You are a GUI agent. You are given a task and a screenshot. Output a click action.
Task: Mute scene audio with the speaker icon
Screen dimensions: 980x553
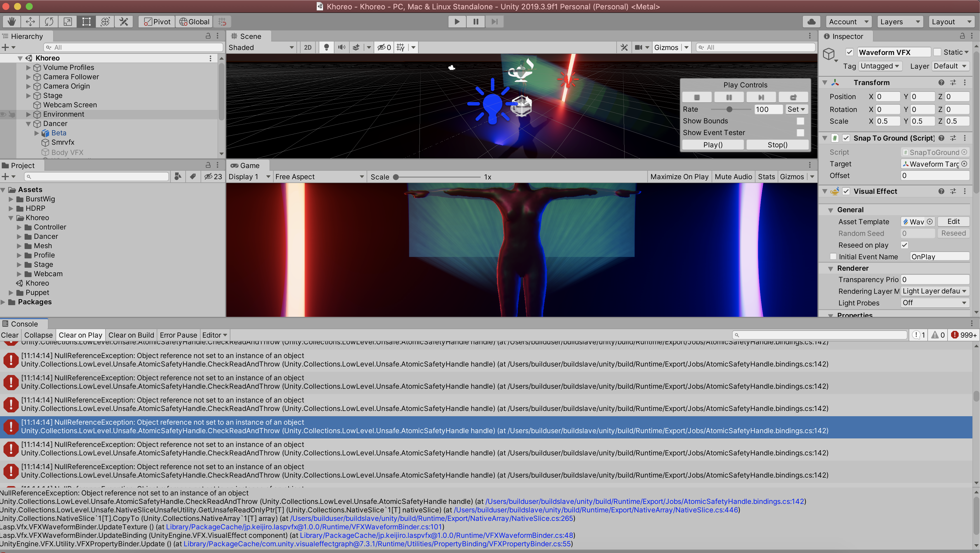pyautogui.click(x=341, y=47)
